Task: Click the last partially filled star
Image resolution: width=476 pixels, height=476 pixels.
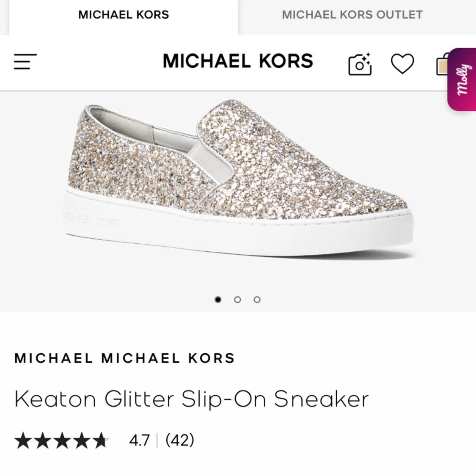Action: pyautogui.click(x=101, y=440)
